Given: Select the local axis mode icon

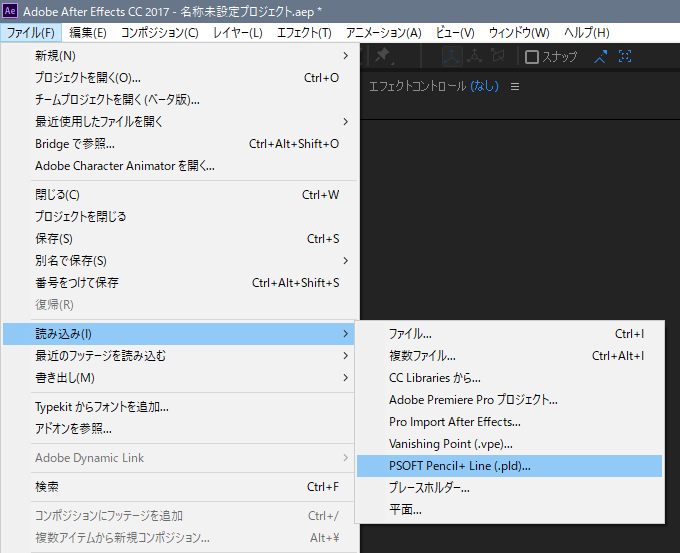Looking at the screenshot, I should click(x=451, y=56).
